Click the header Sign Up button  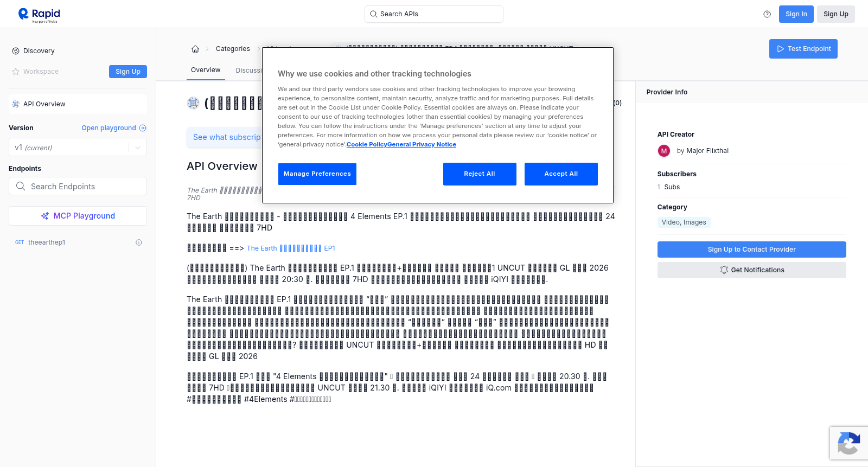(x=835, y=14)
